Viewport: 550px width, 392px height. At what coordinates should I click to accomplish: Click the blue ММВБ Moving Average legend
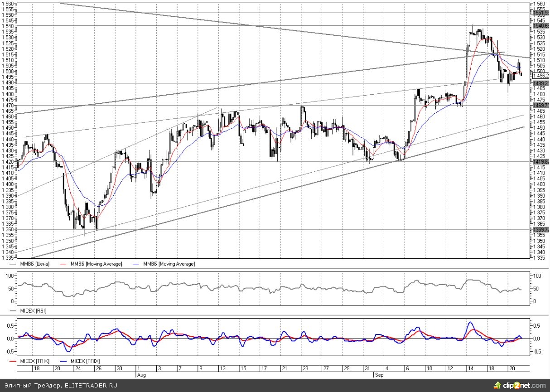[x=168, y=264]
